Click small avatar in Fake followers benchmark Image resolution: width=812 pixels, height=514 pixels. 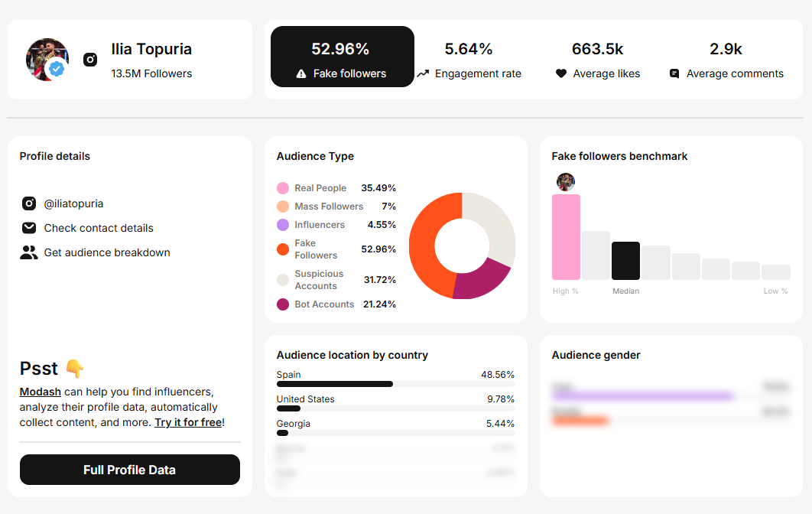click(566, 182)
